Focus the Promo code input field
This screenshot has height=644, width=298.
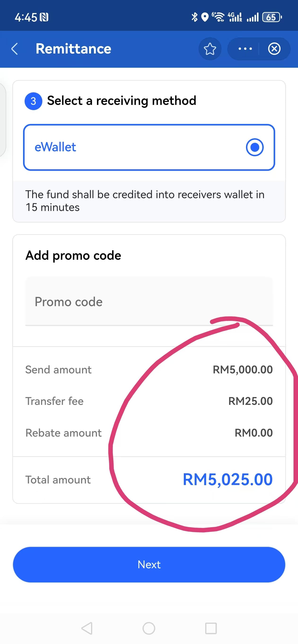coord(149,301)
